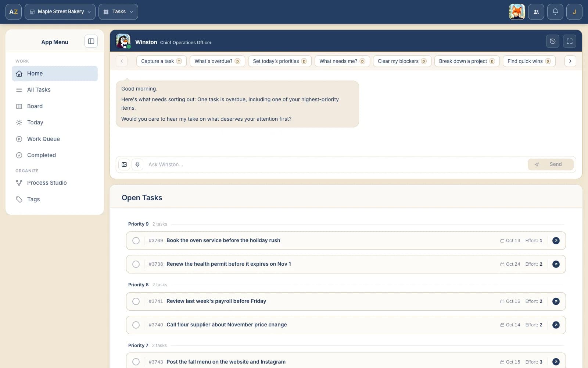Screen dimensions: 588x368
Task: Open the fox avatar in top bar
Action: pos(517,12)
